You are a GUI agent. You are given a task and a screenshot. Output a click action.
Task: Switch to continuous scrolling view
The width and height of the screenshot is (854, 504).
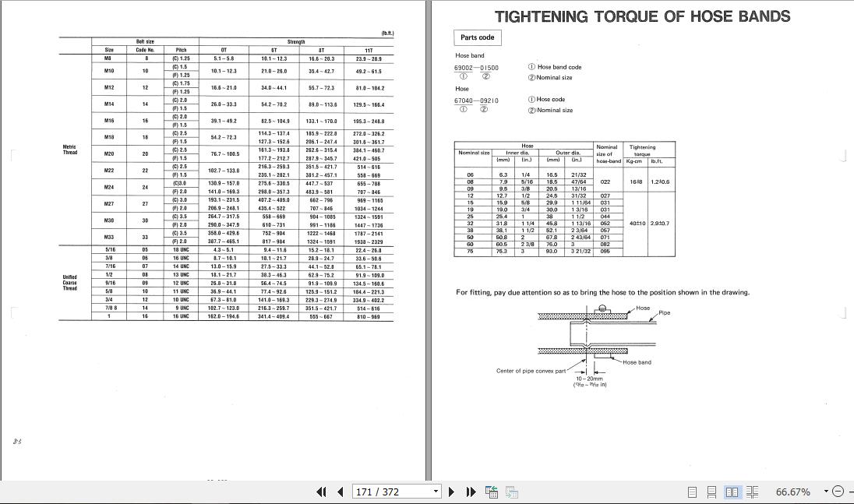coord(711,492)
